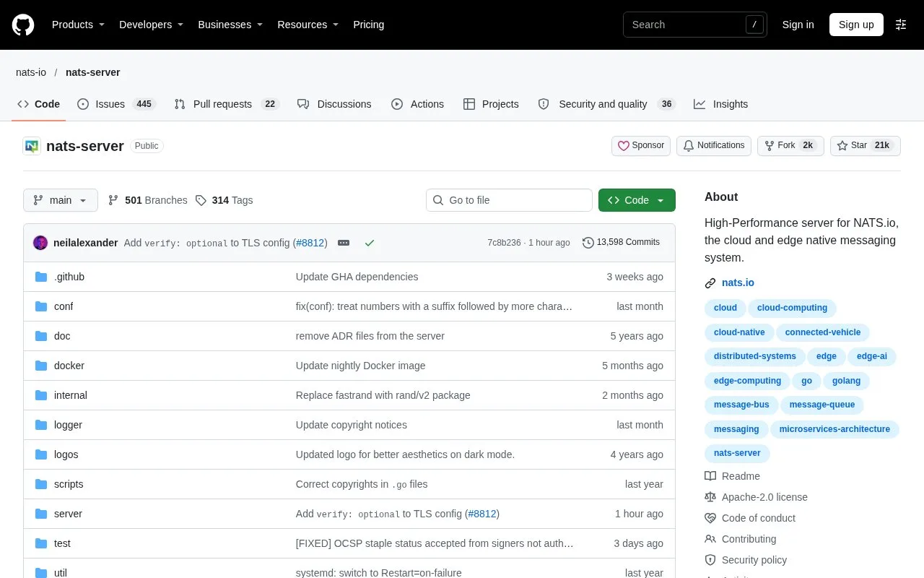Viewport: 924px width, 578px height.
Task: Fork the nats-server repository
Action: click(790, 146)
